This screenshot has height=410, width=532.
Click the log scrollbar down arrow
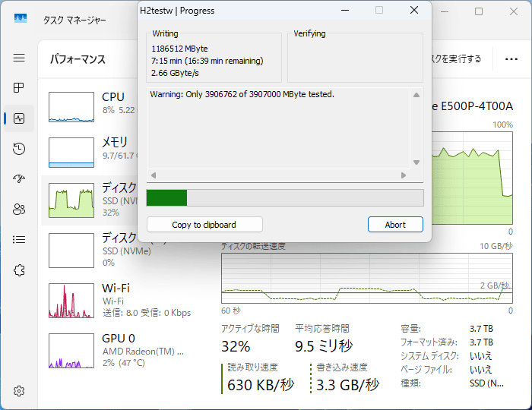point(416,162)
